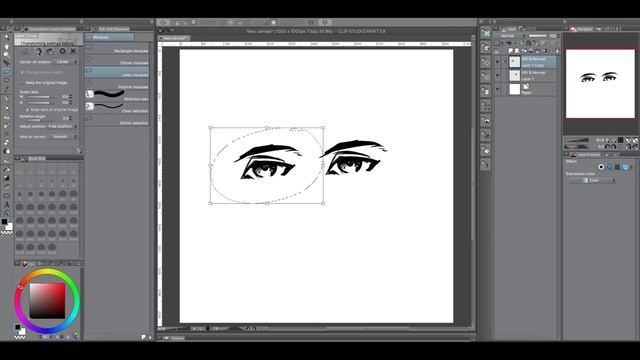Choose the Polyline marquee sub tool

[117, 85]
